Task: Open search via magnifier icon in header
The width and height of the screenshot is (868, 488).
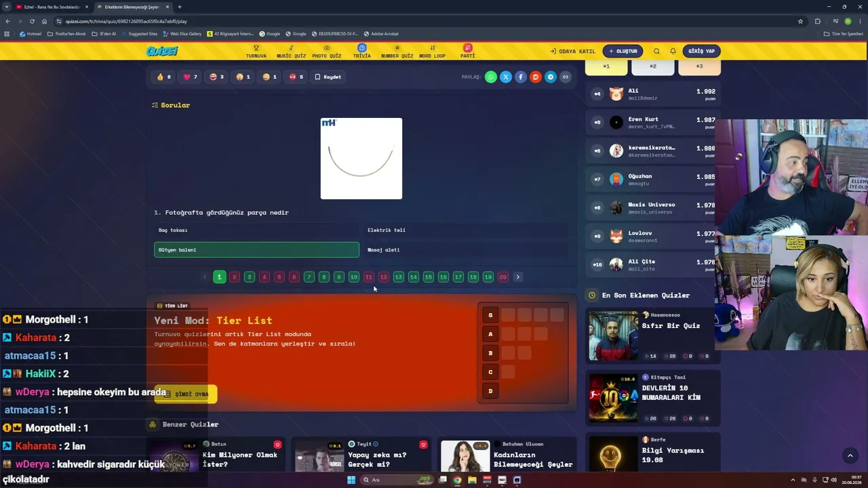Action: pos(656,52)
